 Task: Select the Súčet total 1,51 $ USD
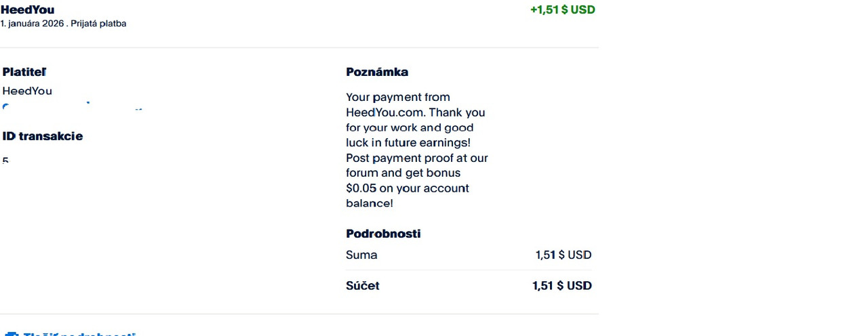[561, 286]
